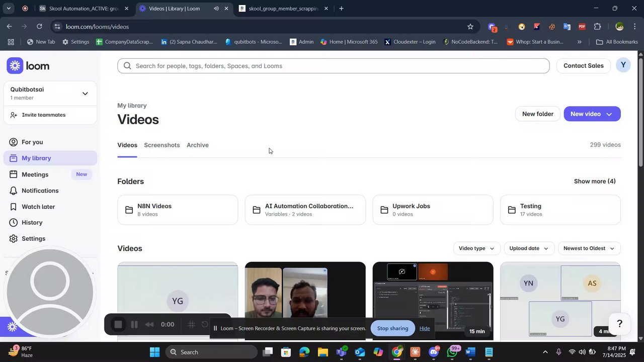Click the microphone icon in system tray
The height and width of the screenshot is (362, 644).
click(x=558, y=352)
